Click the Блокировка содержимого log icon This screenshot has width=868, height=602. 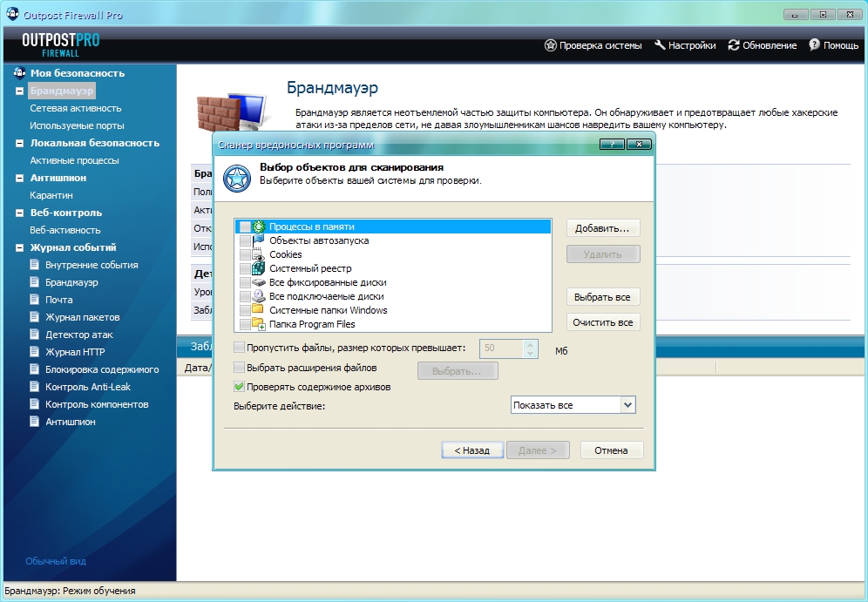tap(34, 369)
